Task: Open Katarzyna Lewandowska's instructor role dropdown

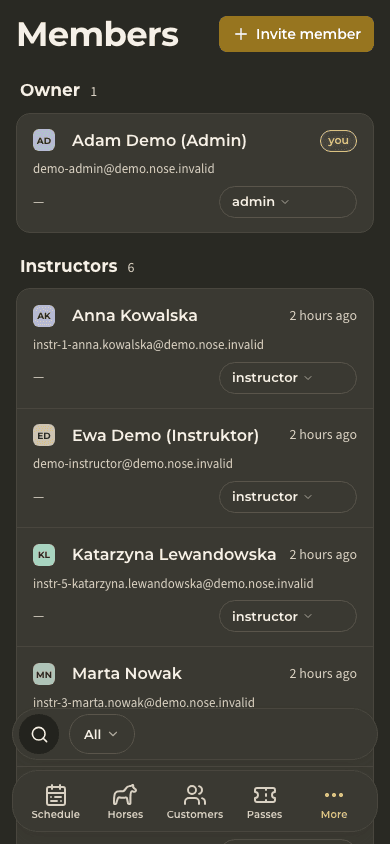Action: [x=288, y=616]
